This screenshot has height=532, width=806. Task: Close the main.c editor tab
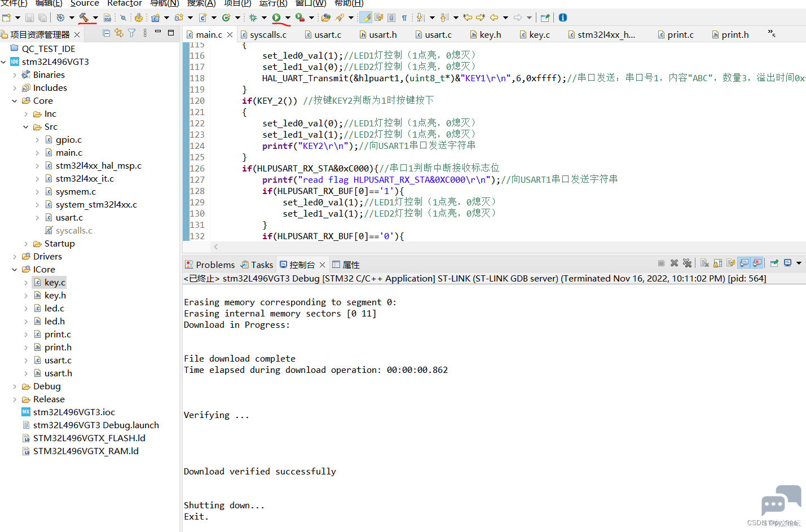(230, 35)
